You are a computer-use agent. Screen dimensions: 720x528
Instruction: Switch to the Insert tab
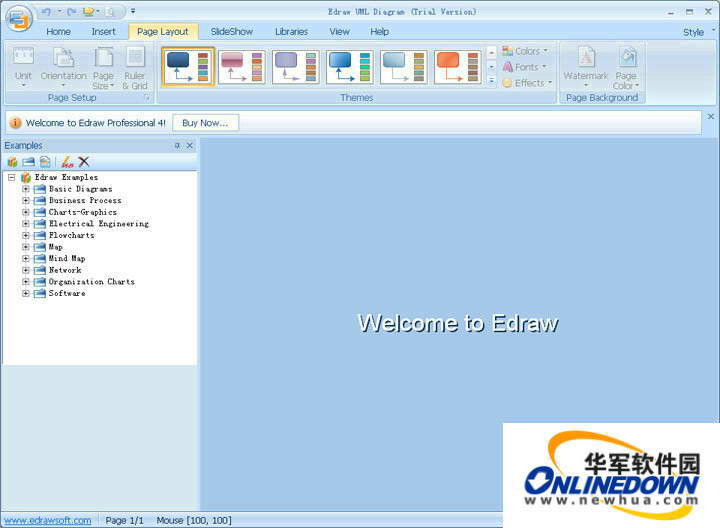103,32
